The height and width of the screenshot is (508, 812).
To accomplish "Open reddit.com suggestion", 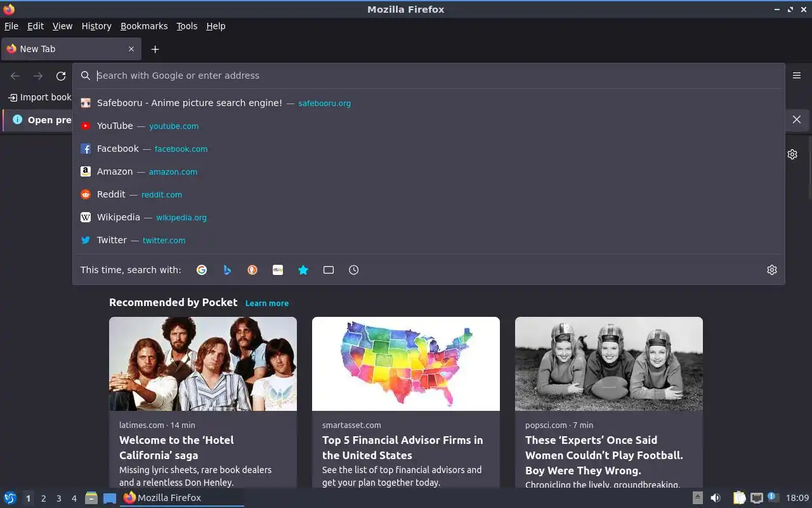I will (x=162, y=195).
